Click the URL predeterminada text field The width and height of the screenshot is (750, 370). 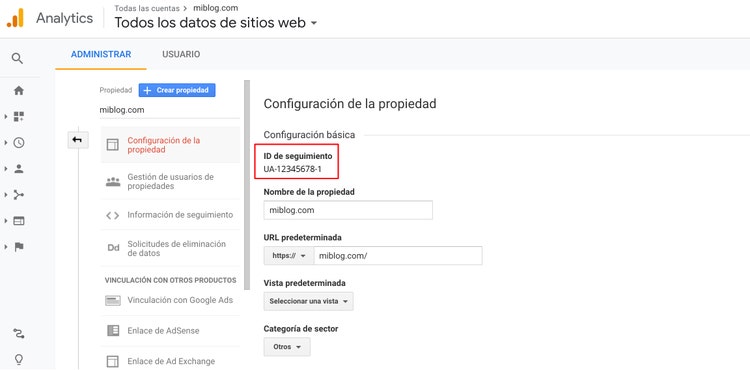(x=398, y=256)
